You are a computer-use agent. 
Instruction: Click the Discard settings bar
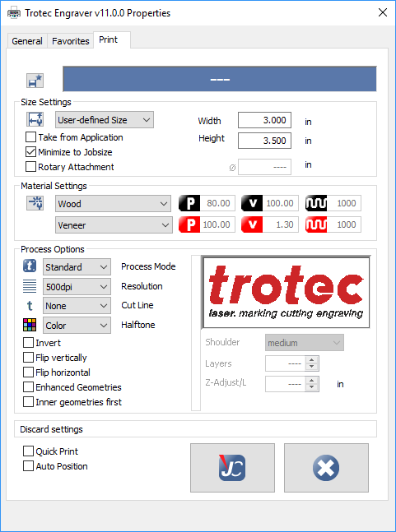pos(195,429)
